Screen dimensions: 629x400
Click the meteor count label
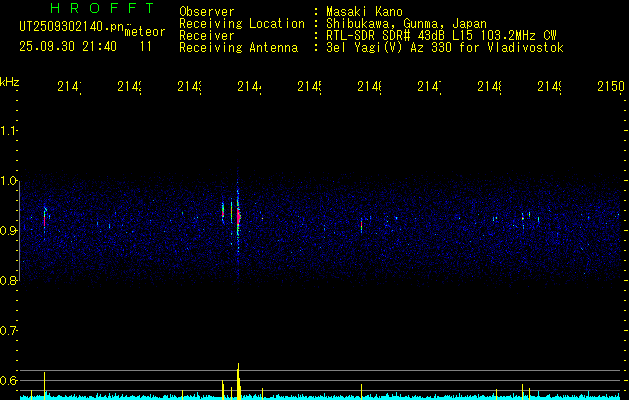(x=145, y=33)
